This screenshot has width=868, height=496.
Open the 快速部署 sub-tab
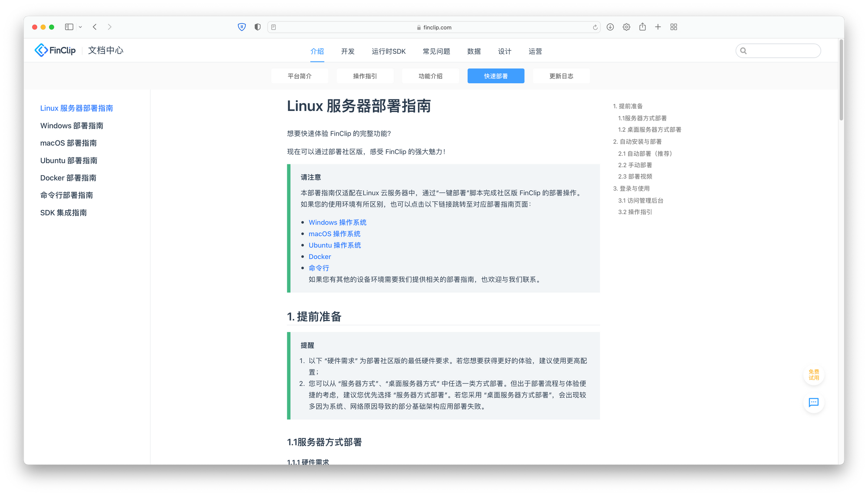496,76
